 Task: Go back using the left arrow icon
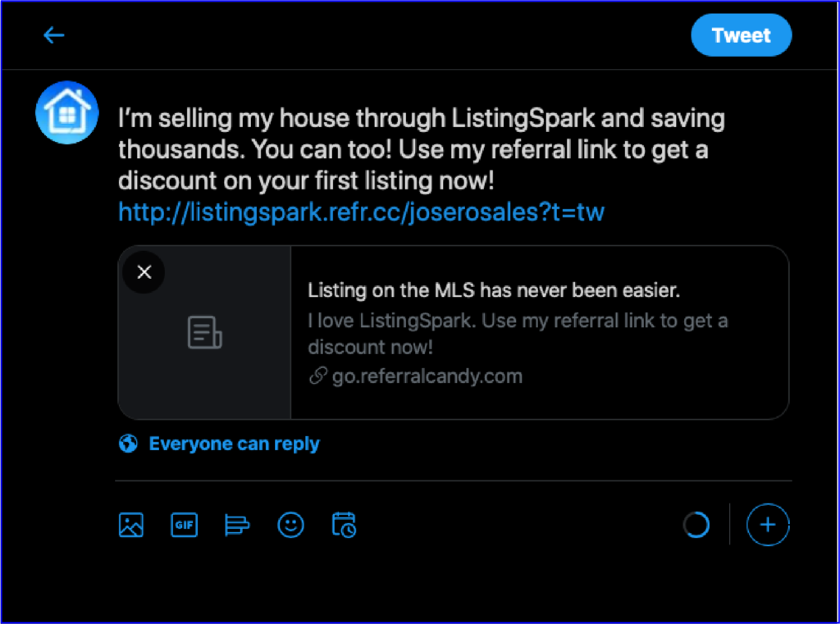tap(53, 35)
